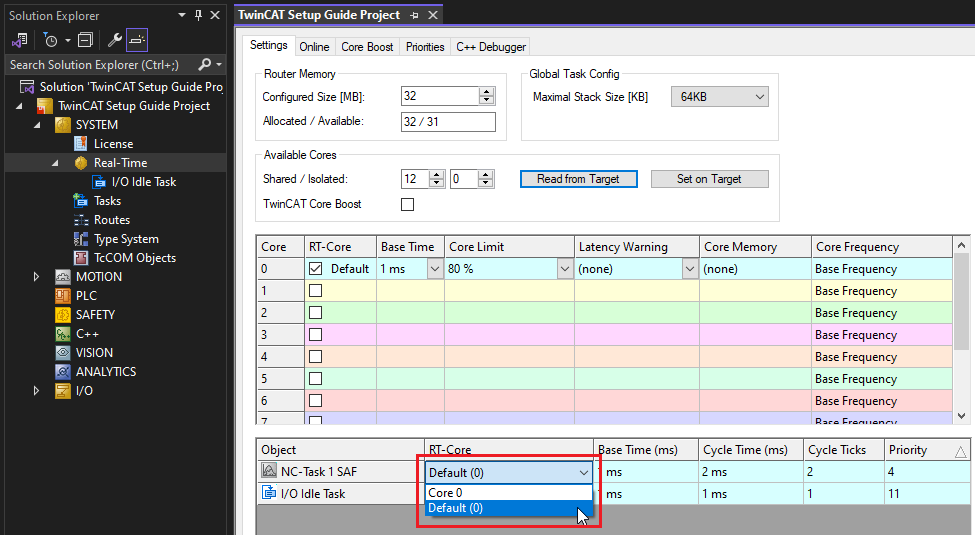Click the Tasks node icon

(80, 201)
